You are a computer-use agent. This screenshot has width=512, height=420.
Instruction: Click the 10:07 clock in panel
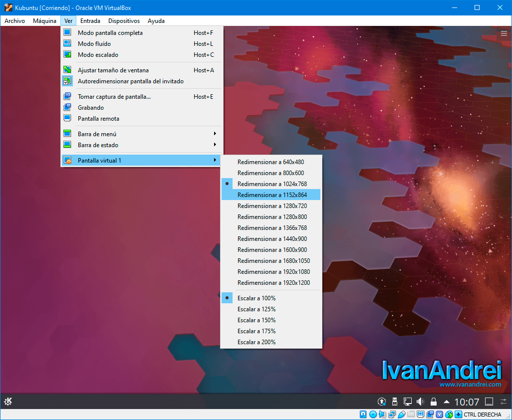[x=467, y=402]
